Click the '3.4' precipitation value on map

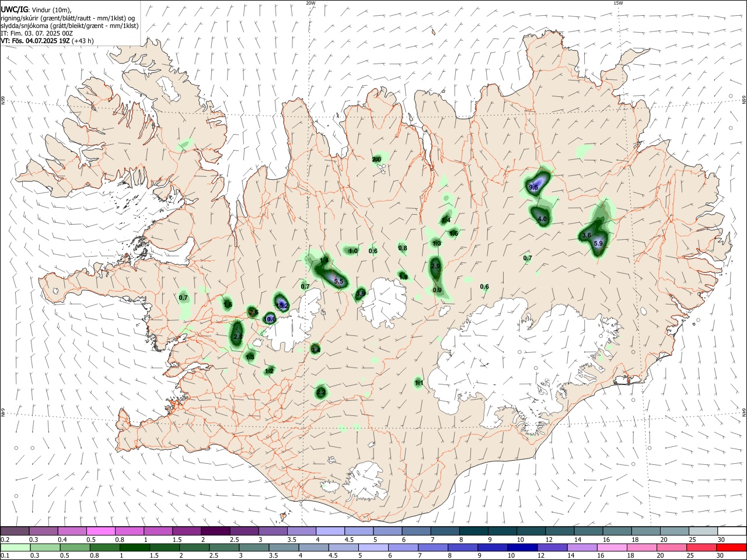click(x=316, y=349)
